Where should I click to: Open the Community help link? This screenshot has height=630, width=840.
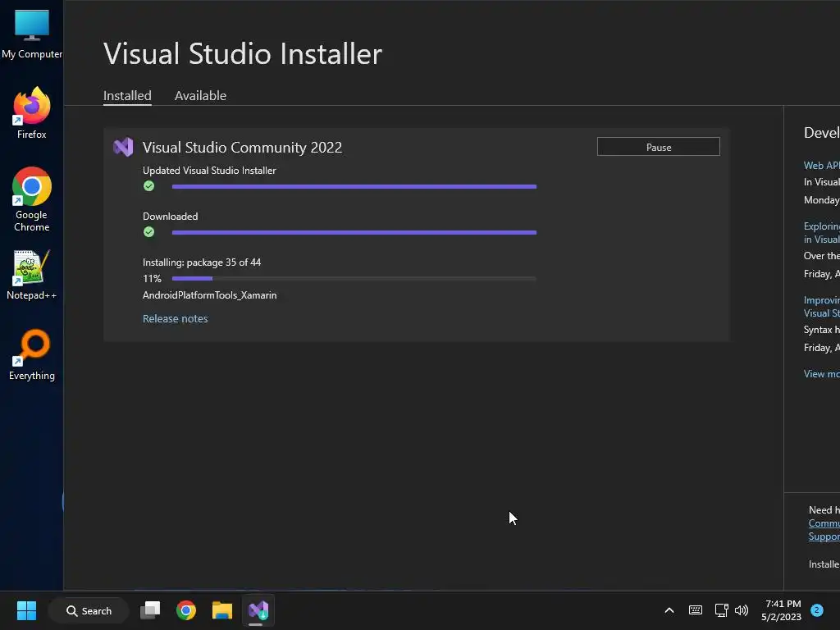[x=824, y=523]
